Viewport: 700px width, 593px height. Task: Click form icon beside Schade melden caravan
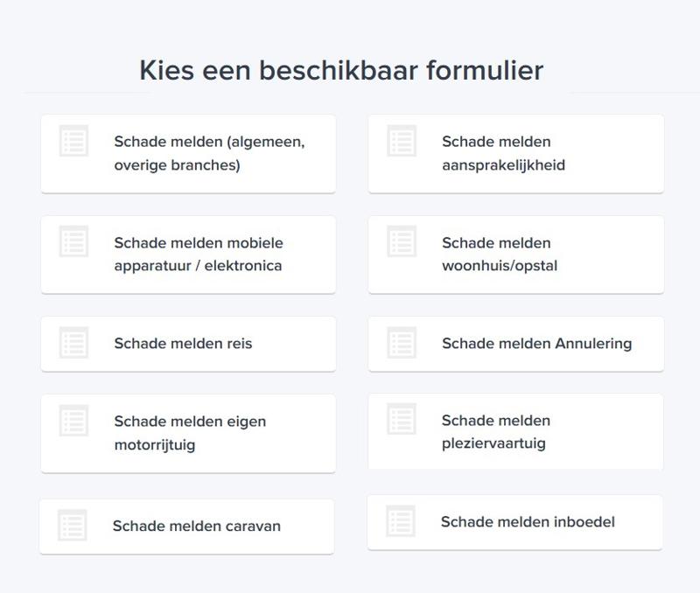pyautogui.click(x=73, y=526)
